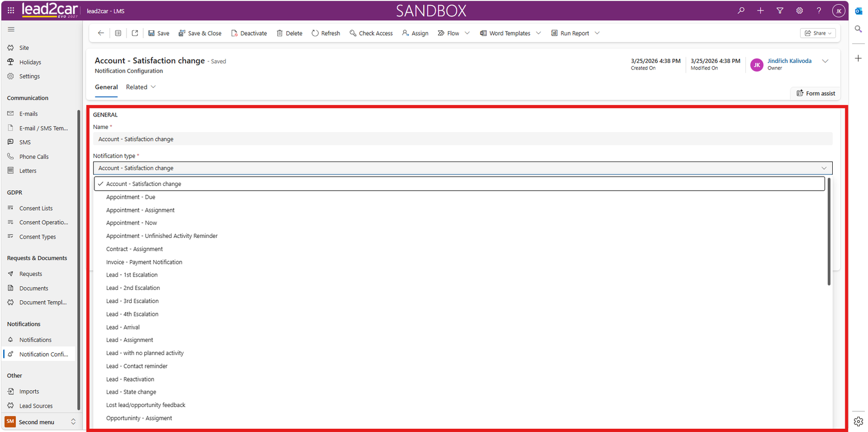868x432 pixels.
Task: Click the Save command
Action: (x=159, y=33)
